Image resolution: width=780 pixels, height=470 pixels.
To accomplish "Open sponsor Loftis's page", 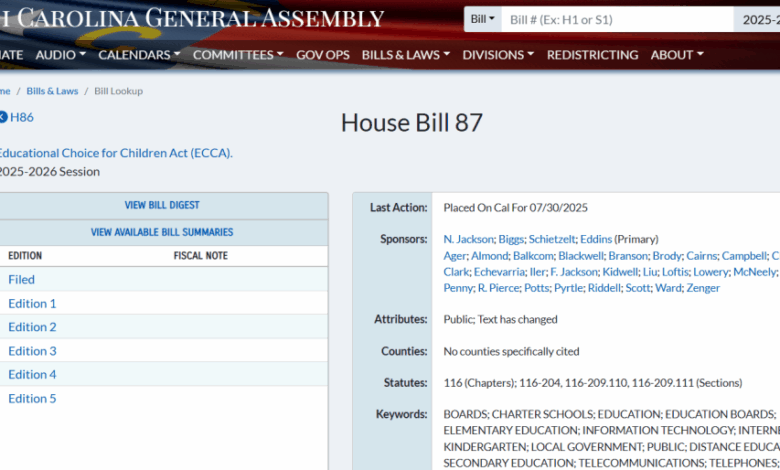I will [675, 272].
